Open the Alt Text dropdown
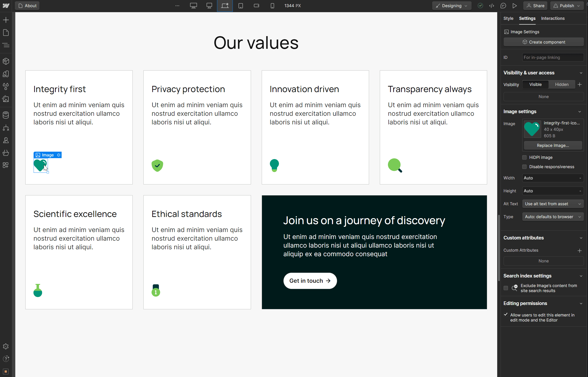 pyautogui.click(x=553, y=204)
